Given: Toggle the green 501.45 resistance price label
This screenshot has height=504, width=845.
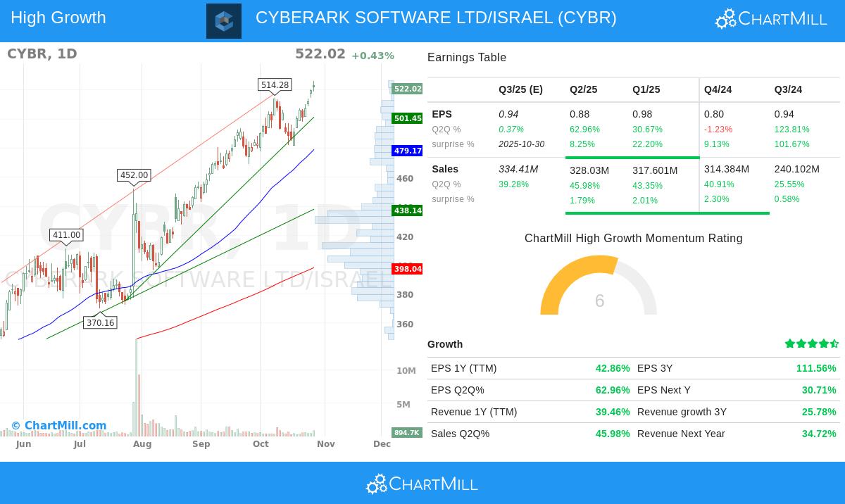Looking at the screenshot, I should pos(407,119).
